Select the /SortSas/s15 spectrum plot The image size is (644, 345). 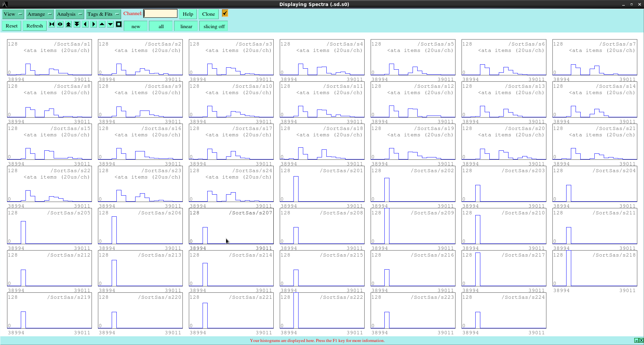click(x=49, y=142)
